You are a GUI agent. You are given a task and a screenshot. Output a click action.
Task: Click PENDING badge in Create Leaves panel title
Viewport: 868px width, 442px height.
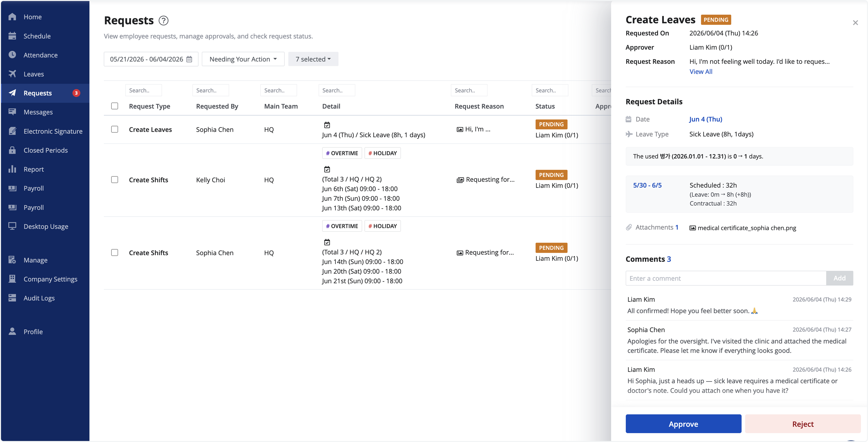coord(716,20)
